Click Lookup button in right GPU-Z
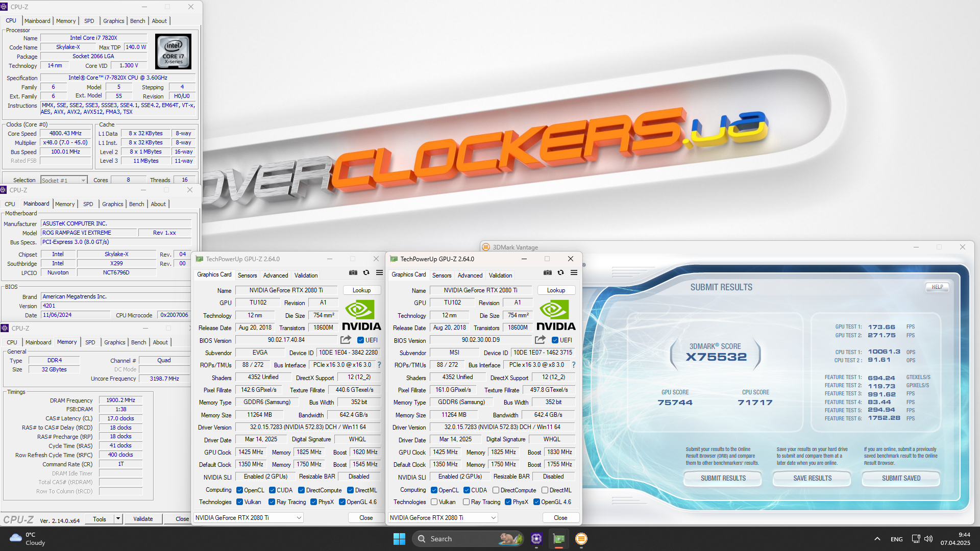Viewport: 980px width, 551px height. [x=556, y=290]
